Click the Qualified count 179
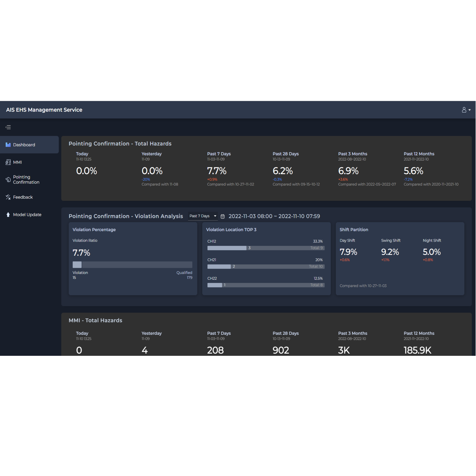The height and width of the screenshot is (476, 476). (189, 278)
